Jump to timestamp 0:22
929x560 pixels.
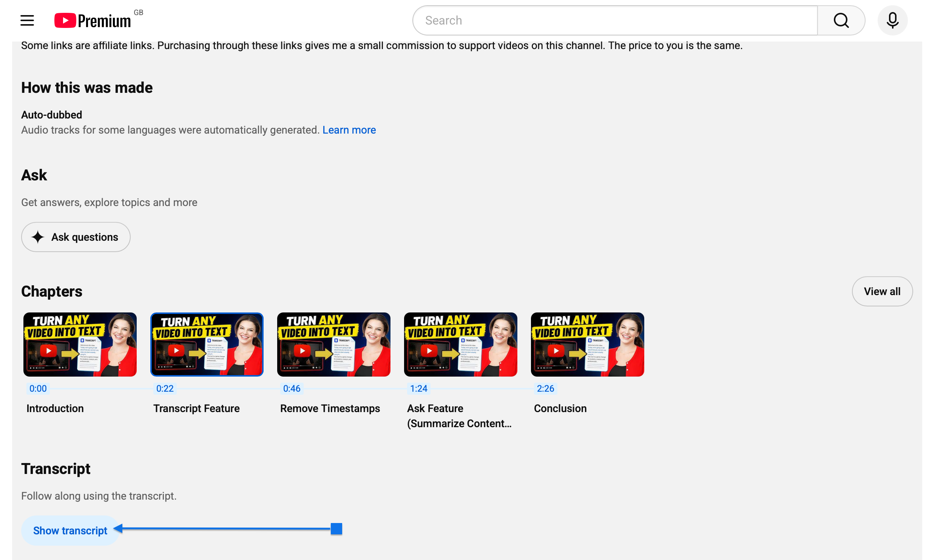(165, 389)
